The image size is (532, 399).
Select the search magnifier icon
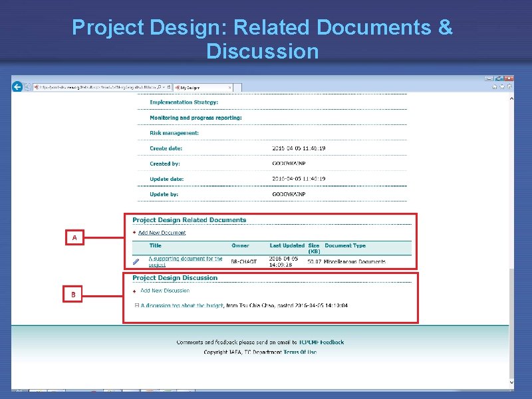(x=159, y=87)
